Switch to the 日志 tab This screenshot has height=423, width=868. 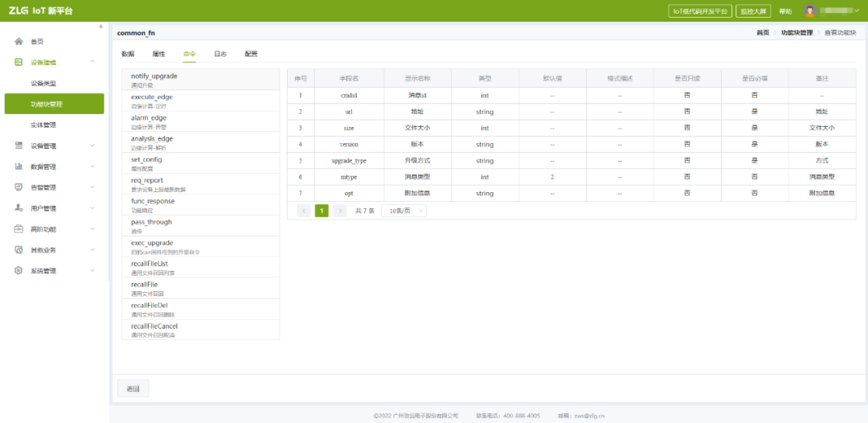(x=220, y=54)
